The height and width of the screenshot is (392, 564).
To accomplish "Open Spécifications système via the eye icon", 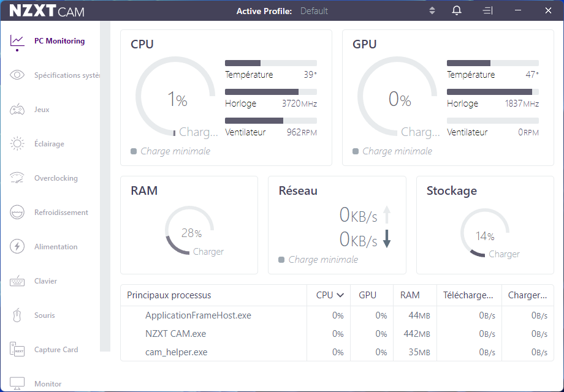I will (x=17, y=75).
